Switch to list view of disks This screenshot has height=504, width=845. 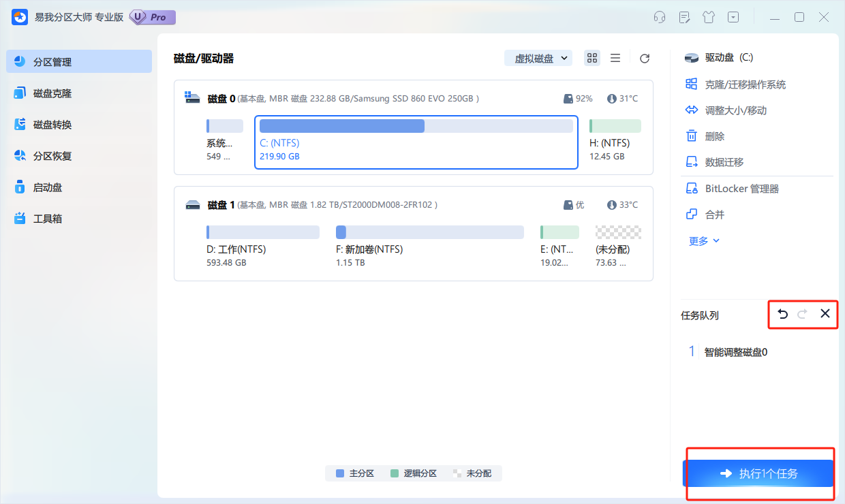tap(615, 58)
